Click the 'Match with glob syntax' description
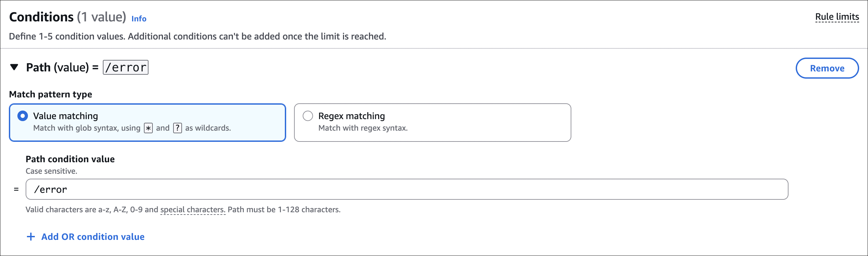Image resolution: width=868 pixels, height=256 pixels. (x=87, y=128)
